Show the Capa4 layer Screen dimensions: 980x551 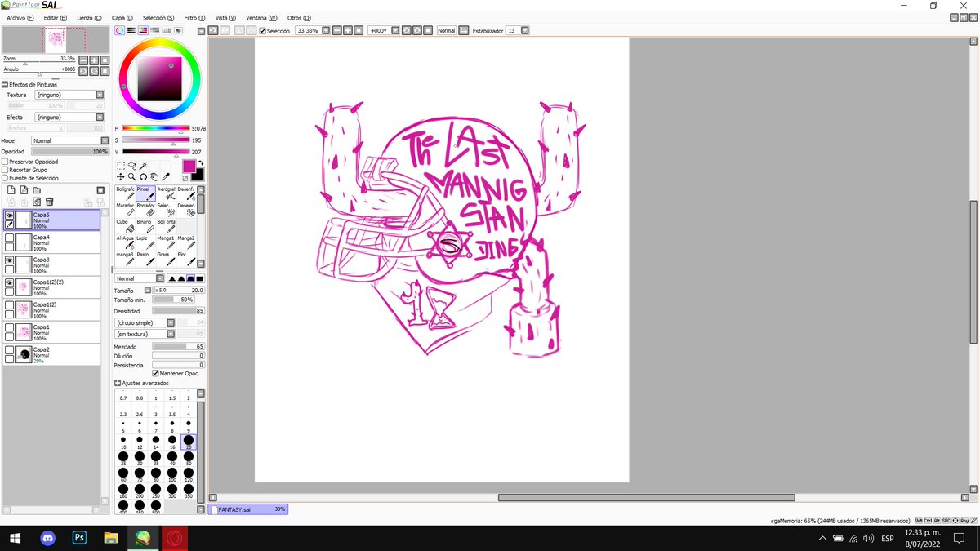10,238
